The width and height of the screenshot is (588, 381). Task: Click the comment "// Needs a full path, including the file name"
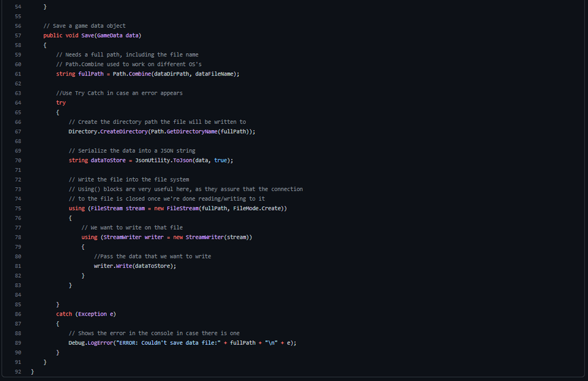coord(127,55)
